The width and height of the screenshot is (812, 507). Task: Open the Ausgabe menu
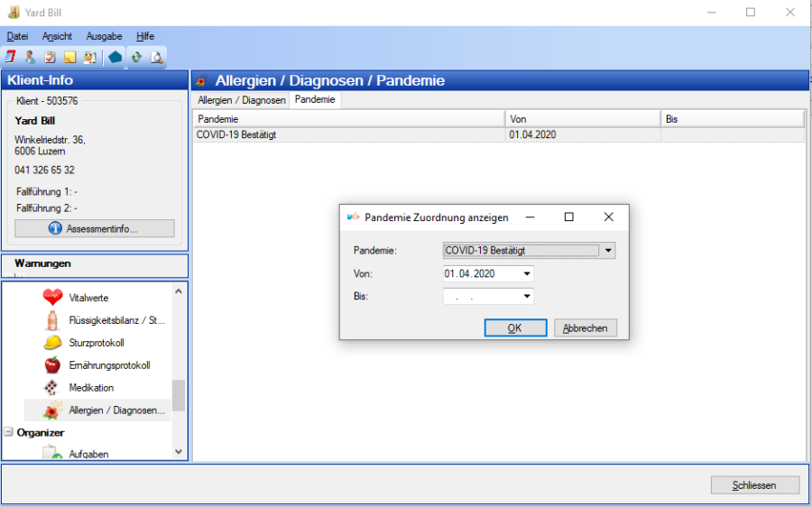pyautogui.click(x=104, y=36)
